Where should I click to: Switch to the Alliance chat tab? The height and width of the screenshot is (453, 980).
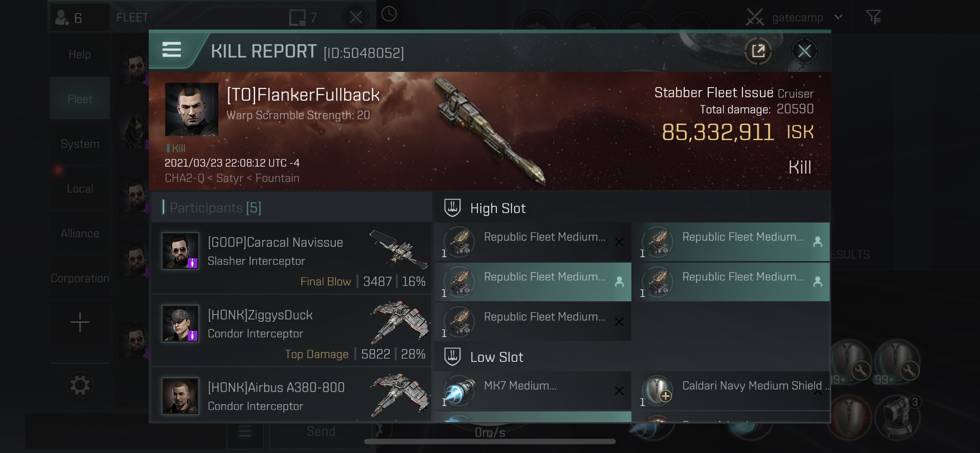80,233
